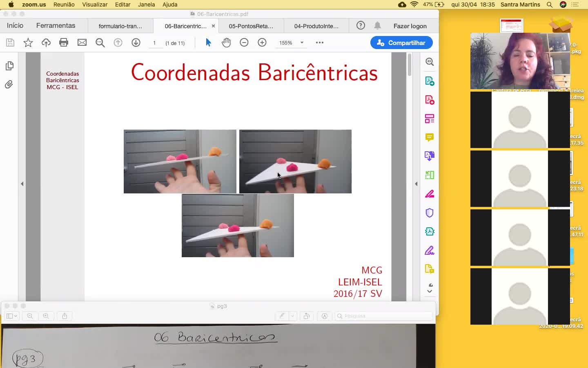Open Spotlight search in menu bar
The image size is (588, 368).
coord(550,4)
